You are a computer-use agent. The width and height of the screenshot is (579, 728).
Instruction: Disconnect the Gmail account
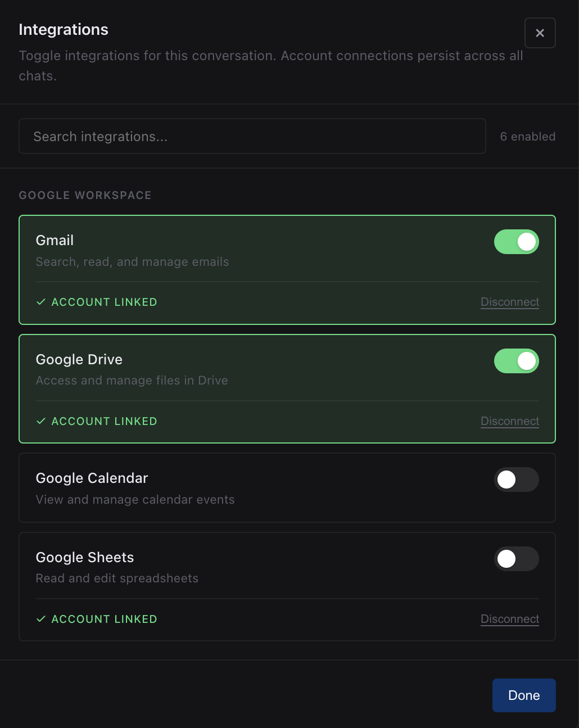pyautogui.click(x=509, y=302)
